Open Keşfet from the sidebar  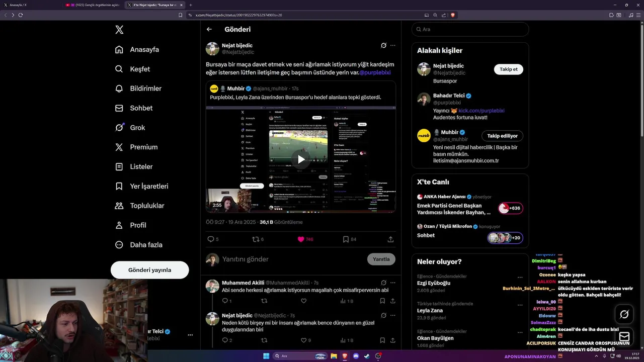[133, 69]
